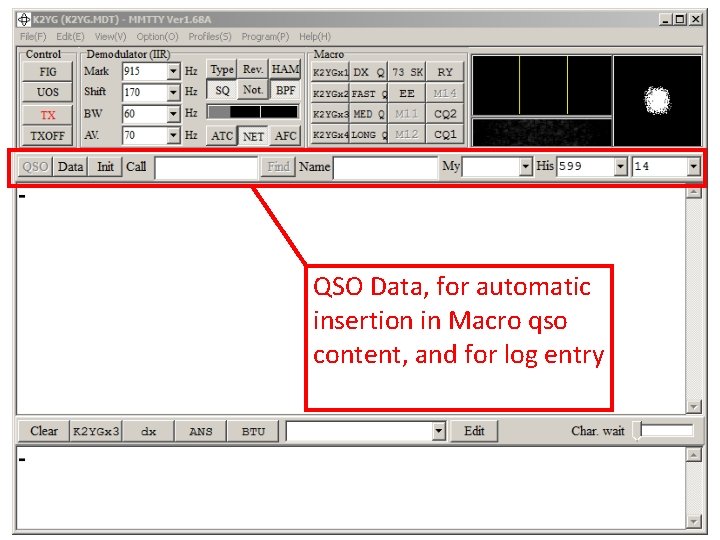Click the MED Q macro button
Screen dimensions: 720x540
click(369, 114)
